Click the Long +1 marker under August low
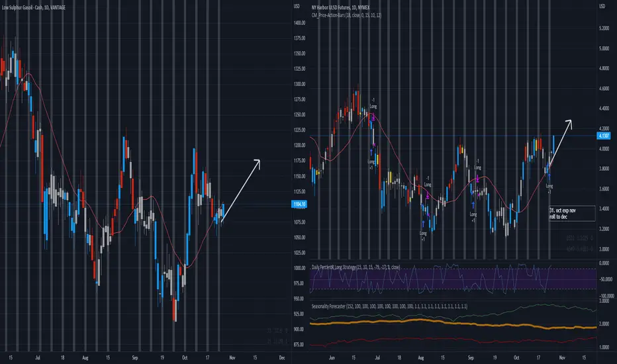This screenshot has height=364, width=617. click(x=423, y=236)
